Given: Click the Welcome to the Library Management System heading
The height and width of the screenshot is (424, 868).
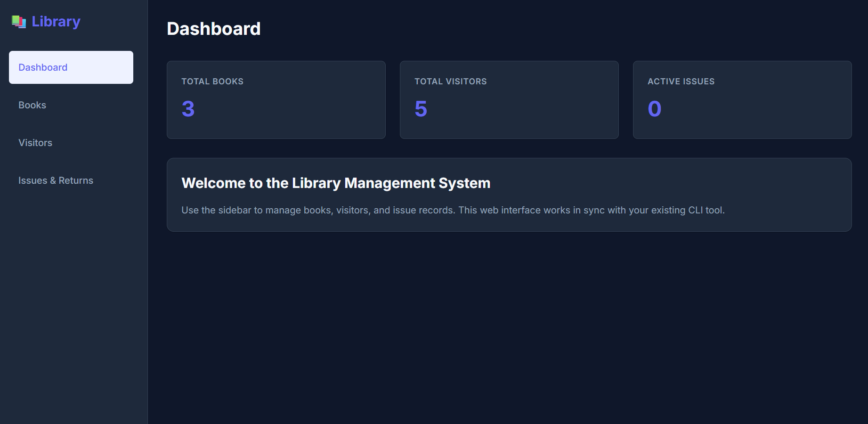Looking at the screenshot, I should [336, 183].
